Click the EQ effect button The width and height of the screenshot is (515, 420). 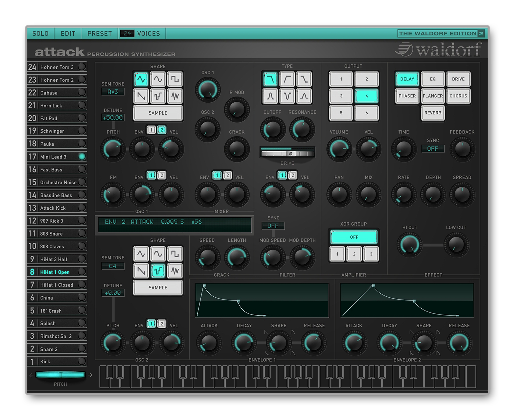tap(433, 79)
